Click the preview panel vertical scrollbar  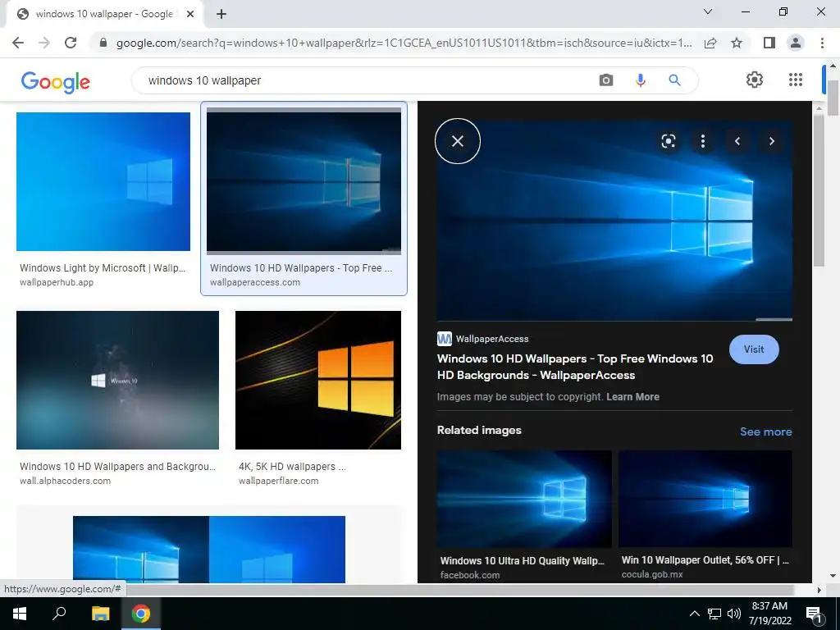click(x=819, y=190)
